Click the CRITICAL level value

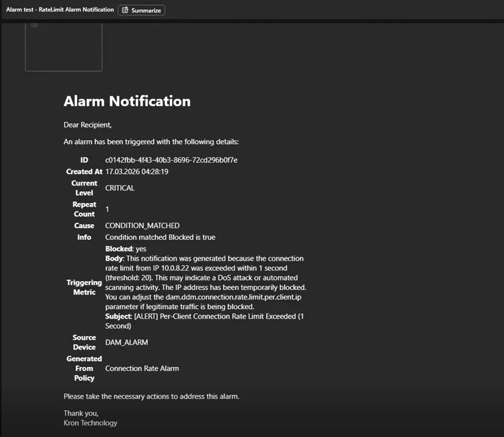click(x=119, y=188)
